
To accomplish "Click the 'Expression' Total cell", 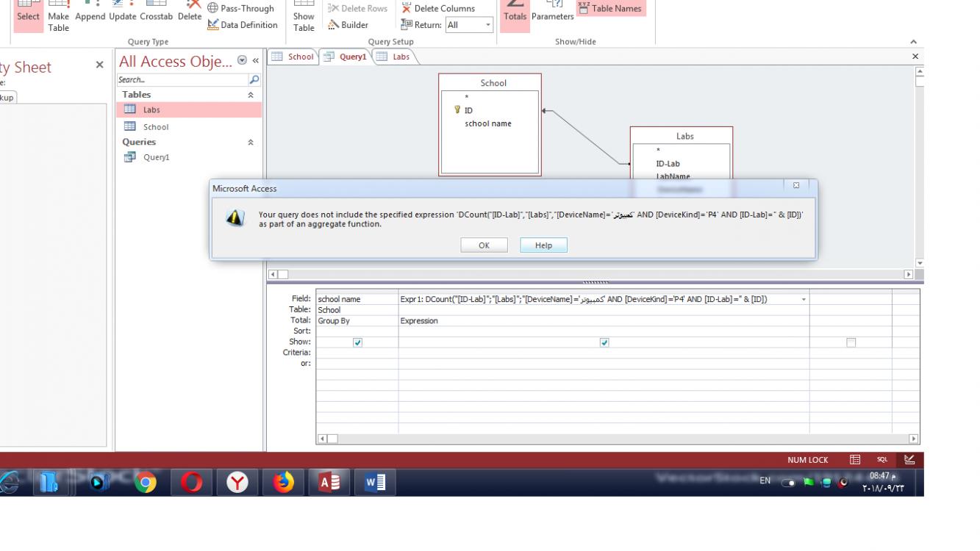I will coord(604,320).
